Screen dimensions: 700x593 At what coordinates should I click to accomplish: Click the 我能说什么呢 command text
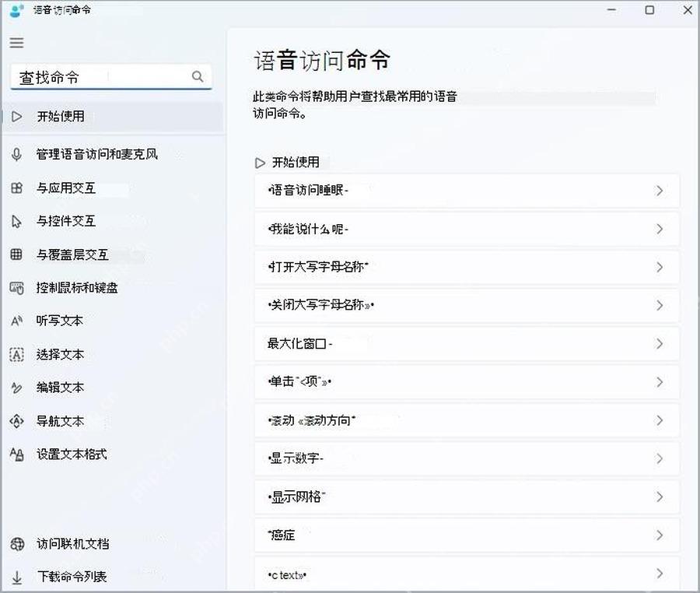308,229
